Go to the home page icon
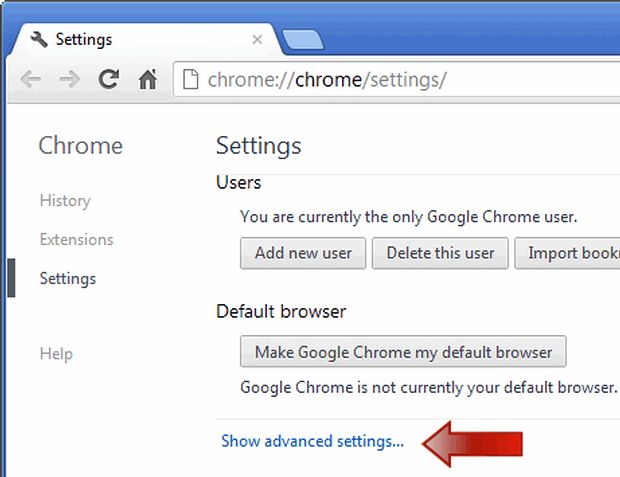The width and height of the screenshot is (620, 477). click(x=148, y=79)
